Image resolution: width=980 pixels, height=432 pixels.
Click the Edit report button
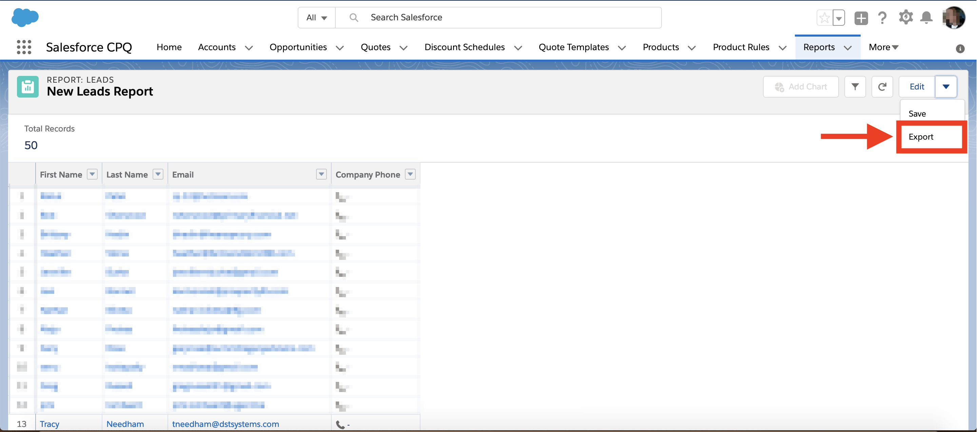(x=917, y=87)
